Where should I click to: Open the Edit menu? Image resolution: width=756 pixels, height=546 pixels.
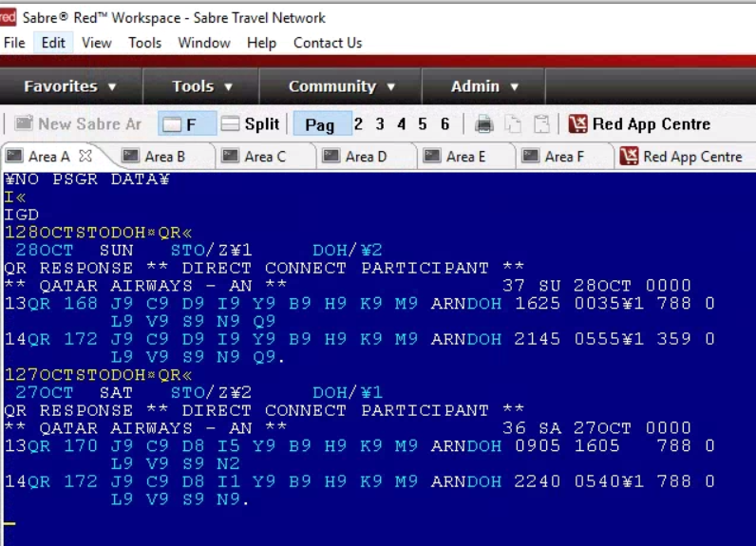(53, 43)
